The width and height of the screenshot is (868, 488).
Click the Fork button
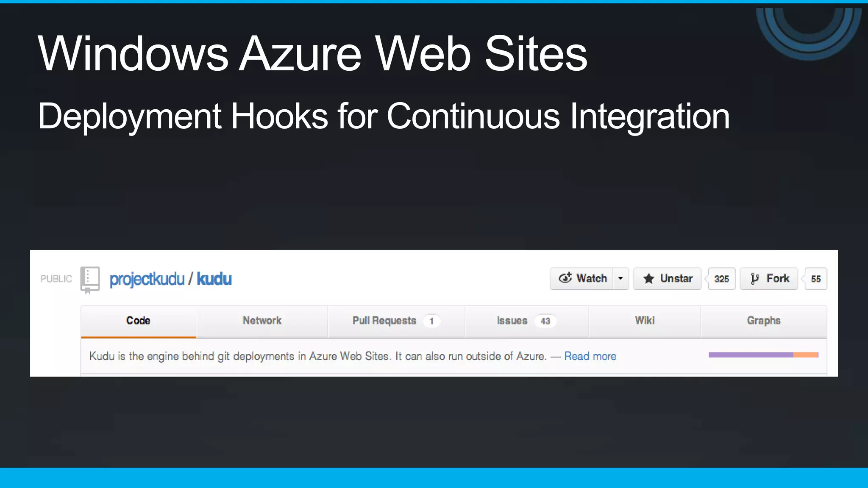click(769, 279)
